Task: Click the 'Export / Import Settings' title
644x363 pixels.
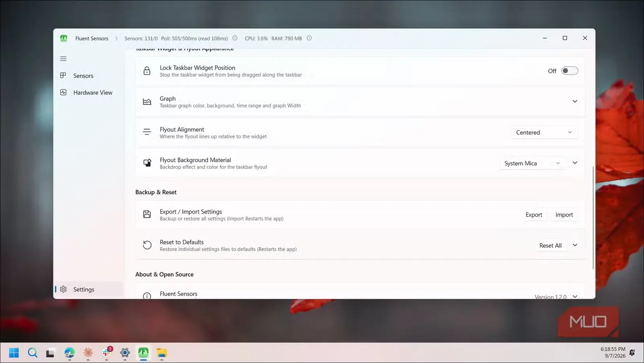Action: point(191,212)
